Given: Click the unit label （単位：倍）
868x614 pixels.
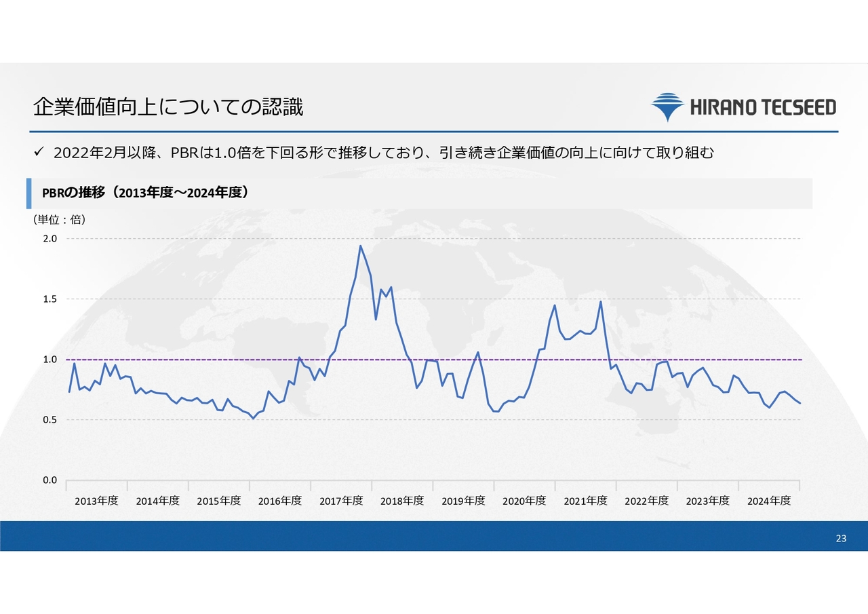Looking at the screenshot, I should [59, 219].
